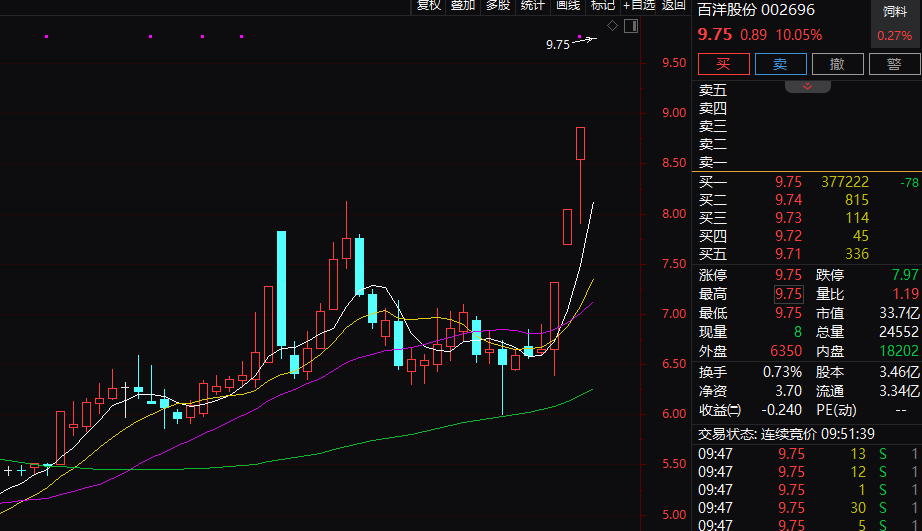The height and width of the screenshot is (531, 922).
Task: Click the boxed 最高 value 9.75
Action: coord(789,294)
